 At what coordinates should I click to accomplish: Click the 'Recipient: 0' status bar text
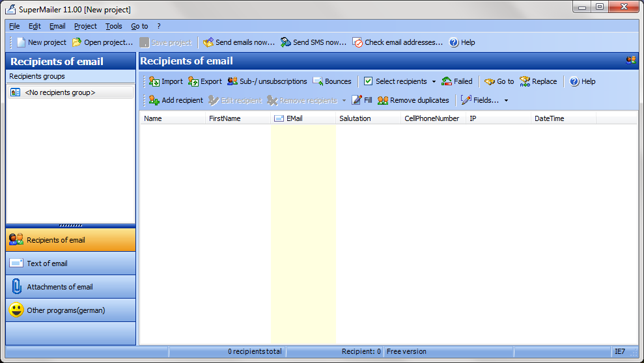(361, 351)
